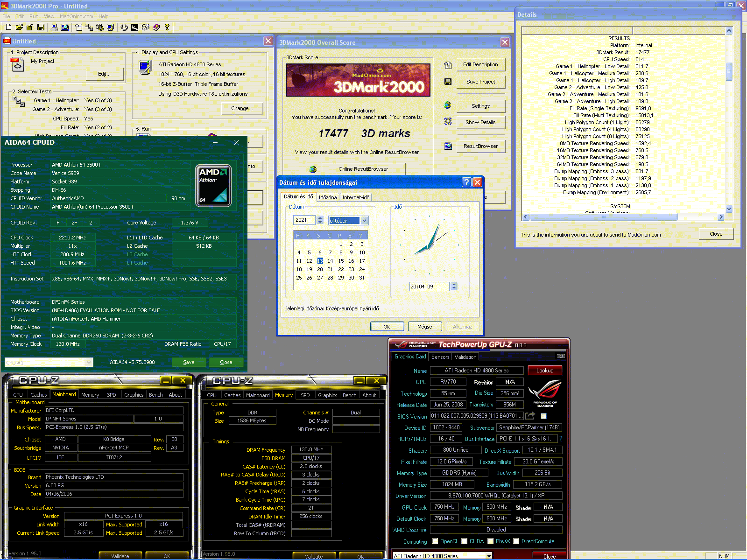Select day 13 in the calendar

(x=320, y=261)
